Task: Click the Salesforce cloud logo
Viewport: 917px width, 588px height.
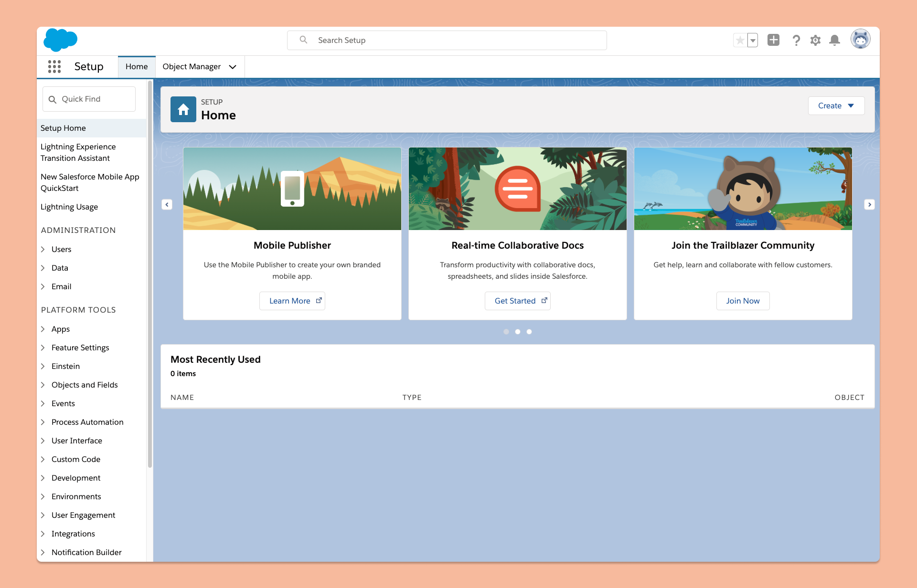Action: click(x=60, y=40)
